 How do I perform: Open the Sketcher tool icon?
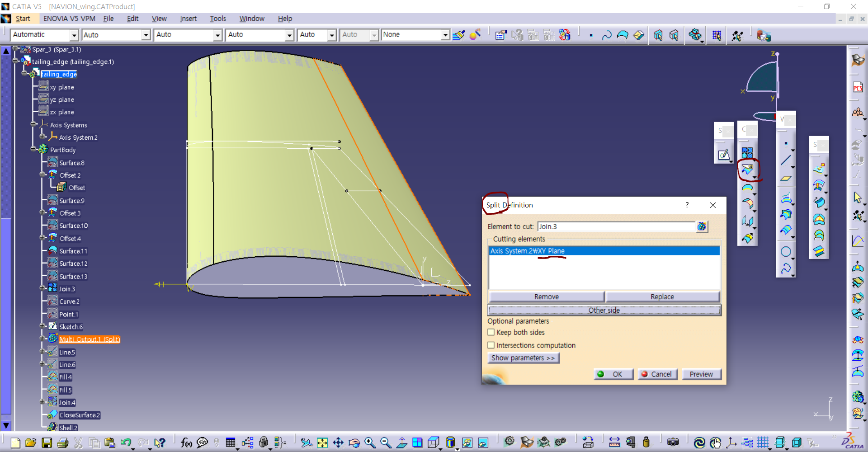(723, 155)
